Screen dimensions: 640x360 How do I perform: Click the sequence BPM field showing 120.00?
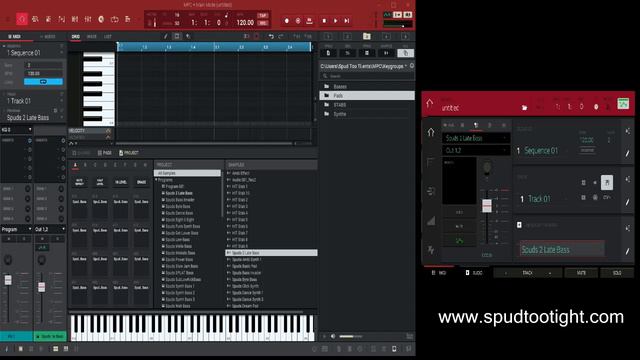click(x=43, y=73)
